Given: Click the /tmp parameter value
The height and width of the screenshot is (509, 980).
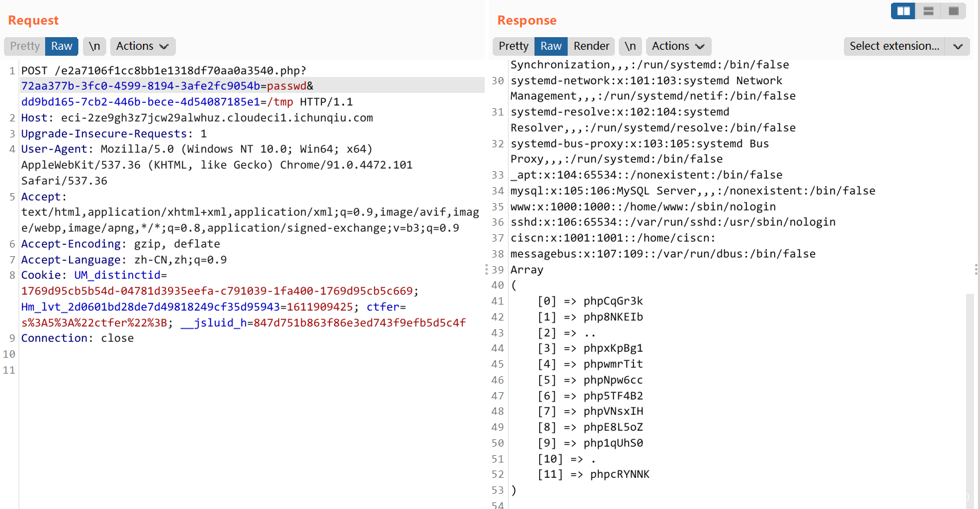Looking at the screenshot, I should click(x=280, y=102).
